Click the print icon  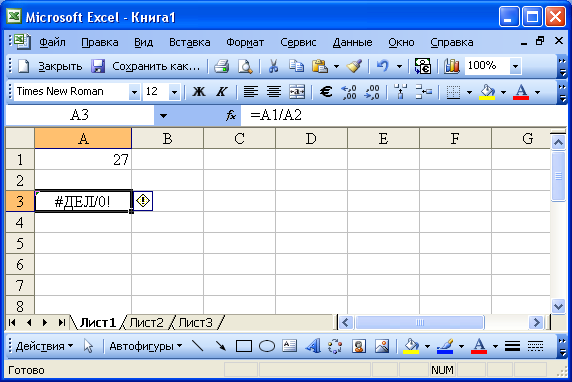[x=221, y=66]
